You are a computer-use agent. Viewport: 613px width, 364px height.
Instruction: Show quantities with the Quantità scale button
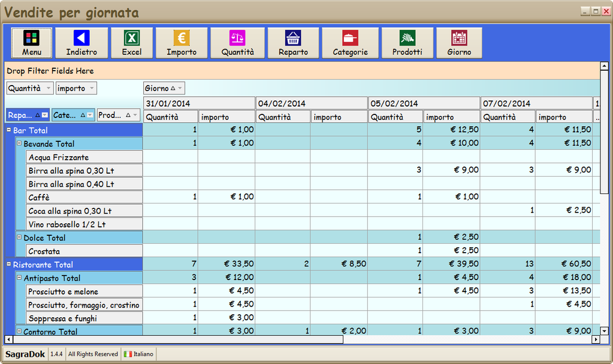pos(237,43)
